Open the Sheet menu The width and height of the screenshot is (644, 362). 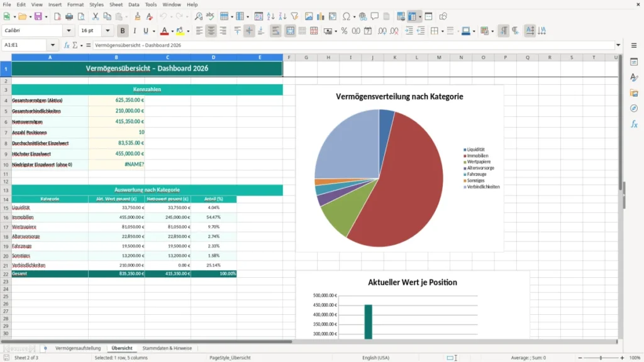tap(116, 4)
